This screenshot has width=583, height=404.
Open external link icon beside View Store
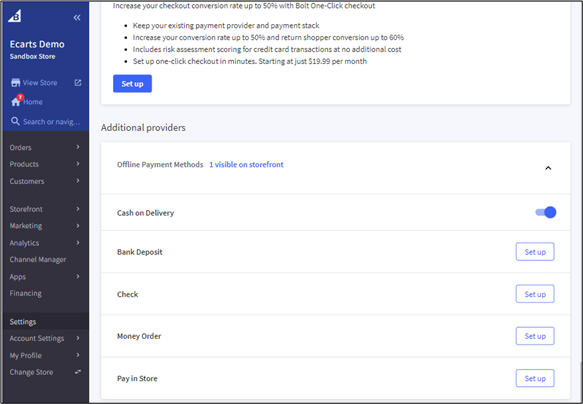tap(78, 83)
